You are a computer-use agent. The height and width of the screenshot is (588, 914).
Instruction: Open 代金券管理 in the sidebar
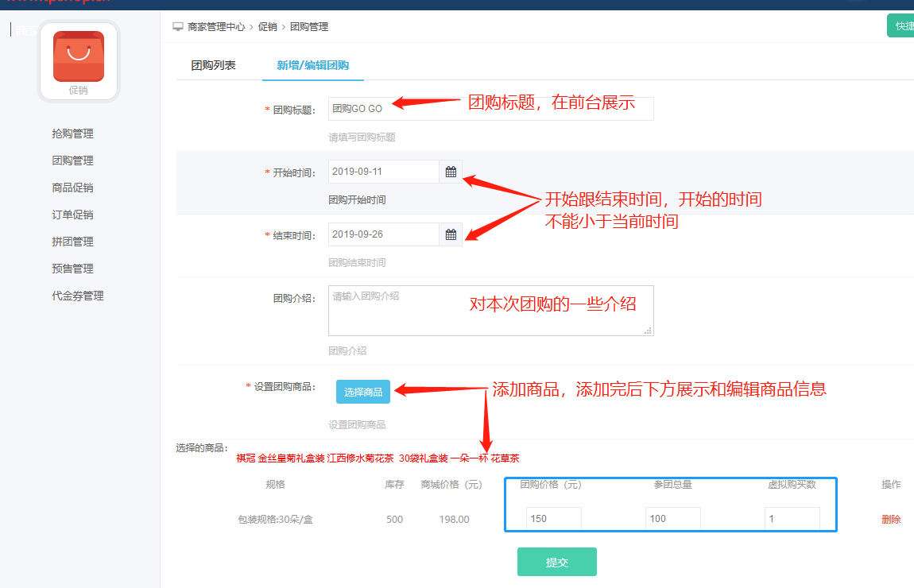point(78,296)
